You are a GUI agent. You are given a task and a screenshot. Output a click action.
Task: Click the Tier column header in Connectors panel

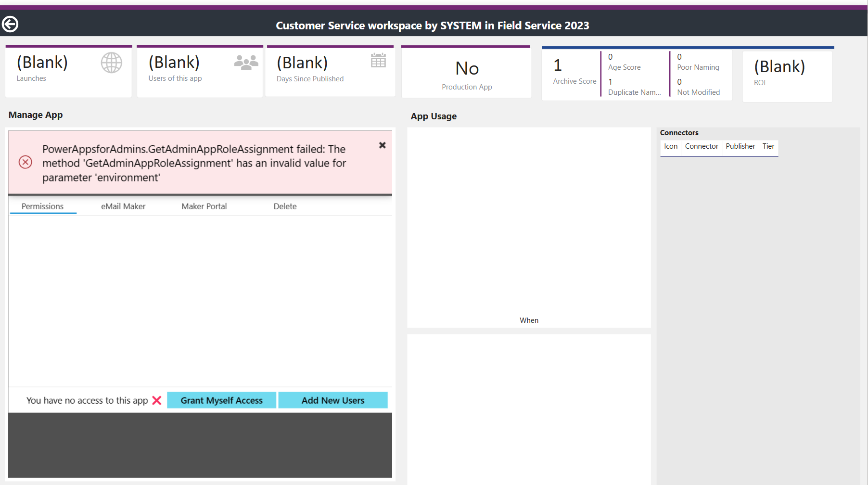tap(768, 146)
